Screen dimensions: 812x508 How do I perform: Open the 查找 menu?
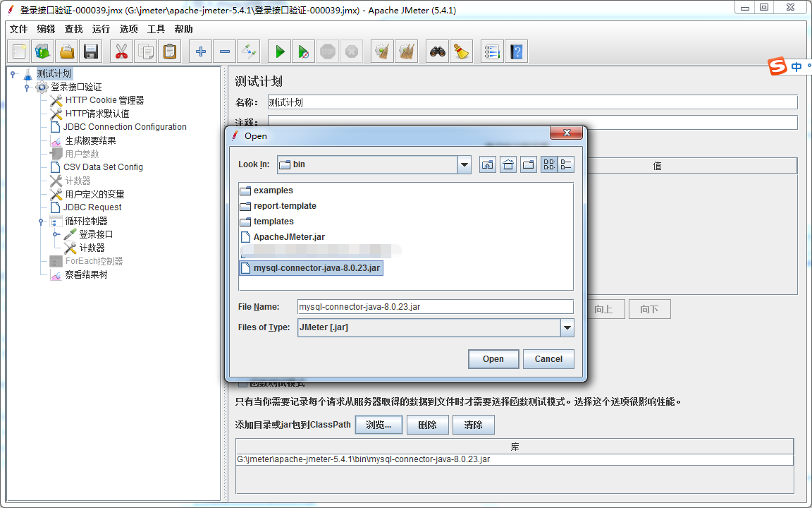tap(73, 29)
